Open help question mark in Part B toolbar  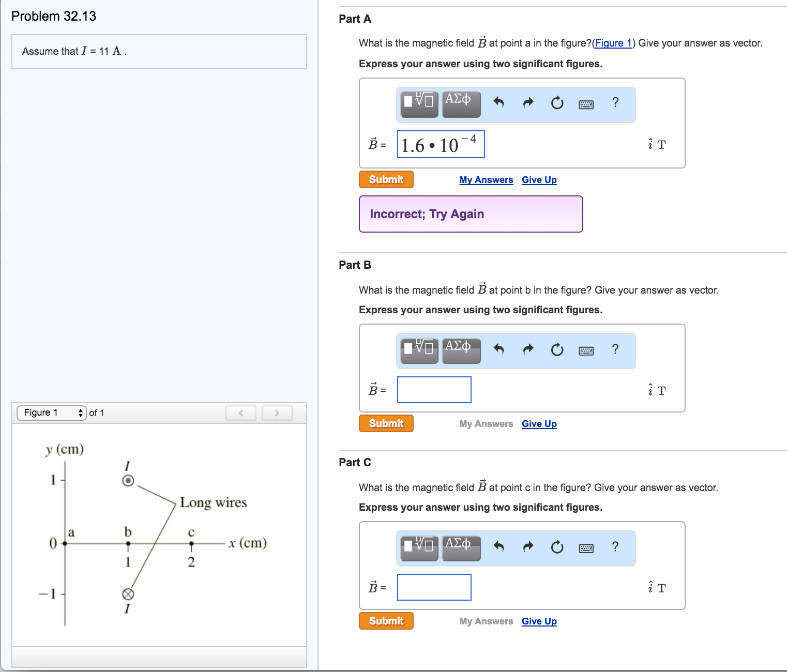[615, 349]
